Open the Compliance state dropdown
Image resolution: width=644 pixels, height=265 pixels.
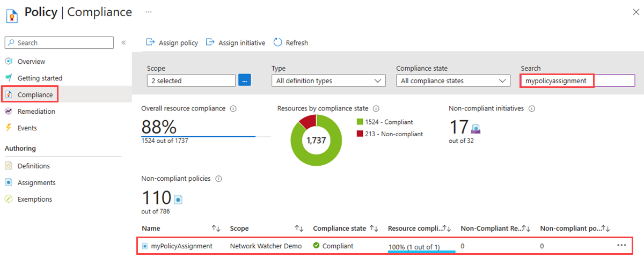[x=453, y=80]
